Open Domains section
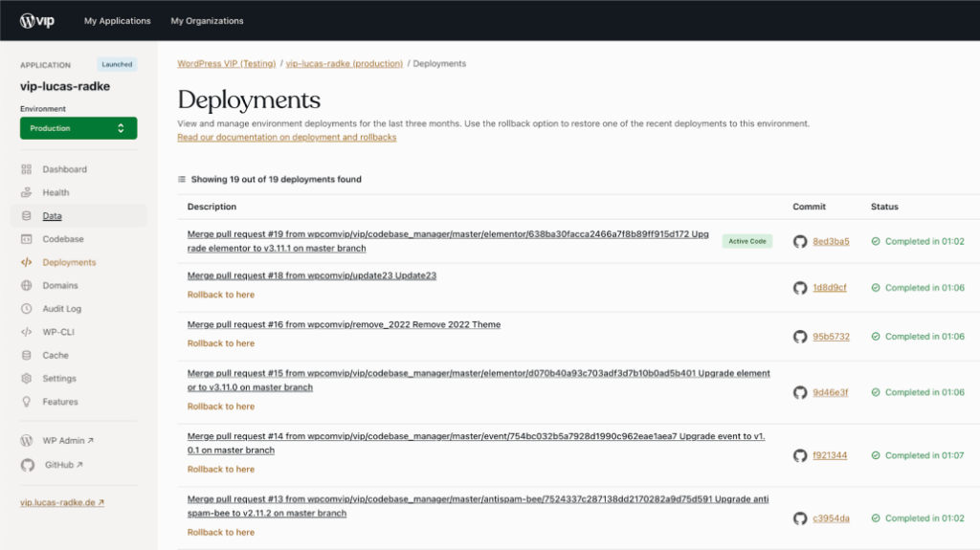The image size is (980, 550). coord(60,286)
